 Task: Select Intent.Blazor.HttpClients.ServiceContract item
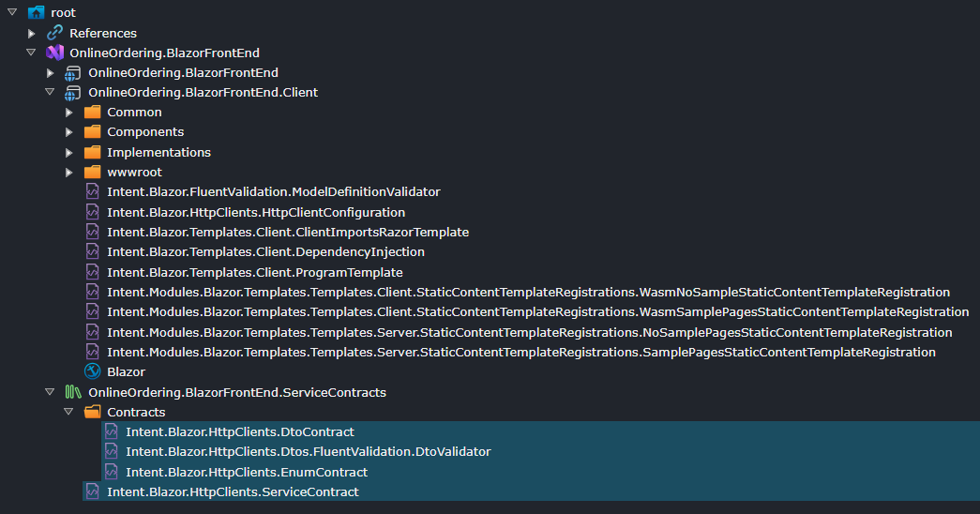[233, 491]
